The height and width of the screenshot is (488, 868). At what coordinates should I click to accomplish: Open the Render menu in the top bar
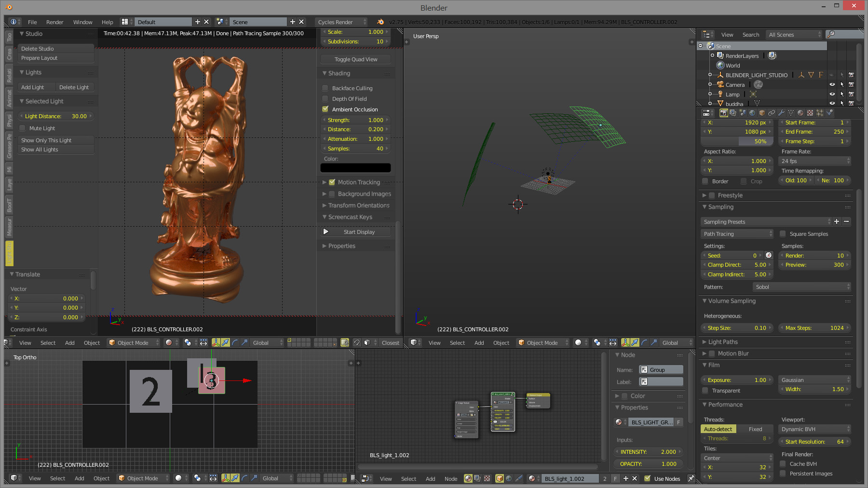(54, 22)
